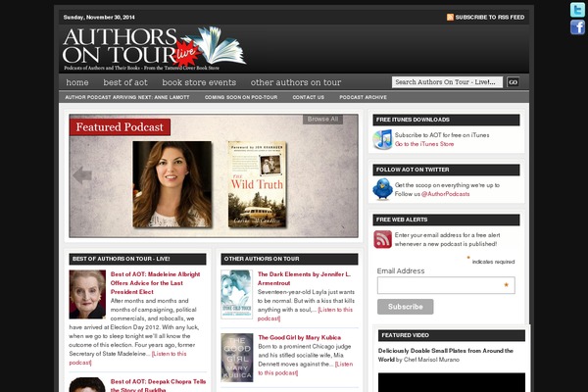Click the Browse All button

point(322,120)
